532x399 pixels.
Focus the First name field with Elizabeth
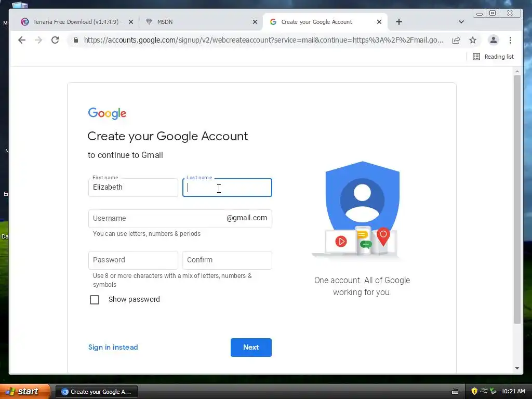coord(133,187)
